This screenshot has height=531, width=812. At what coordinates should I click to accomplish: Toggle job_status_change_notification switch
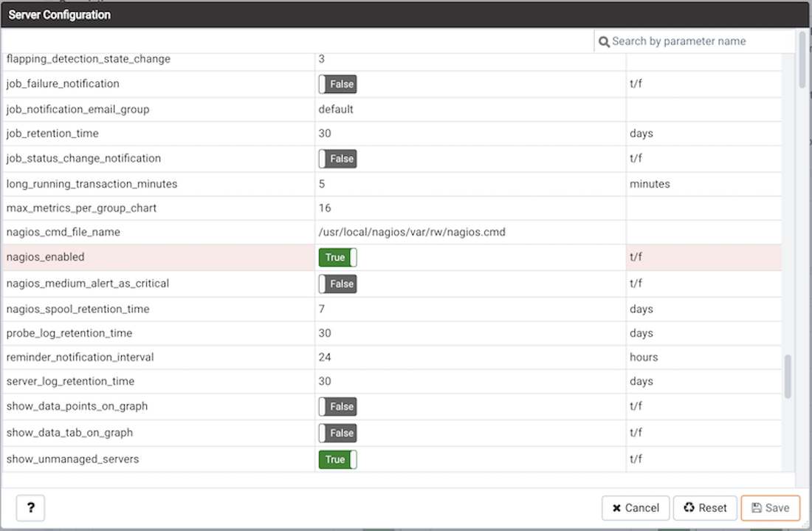(x=337, y=159)
